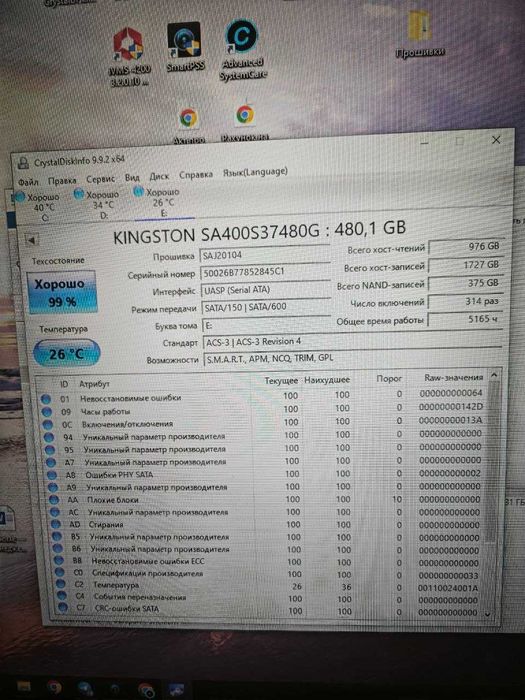Click the Интерфейс field UASP (Serial ATA)
525x700 pixels.
pos(266,290)
